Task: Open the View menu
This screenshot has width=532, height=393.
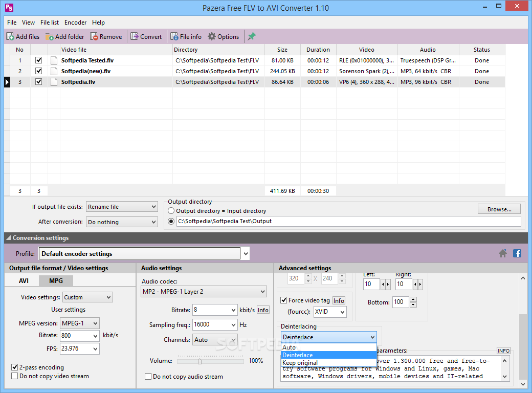Action: pyautogui.click(x=28, y=23)
